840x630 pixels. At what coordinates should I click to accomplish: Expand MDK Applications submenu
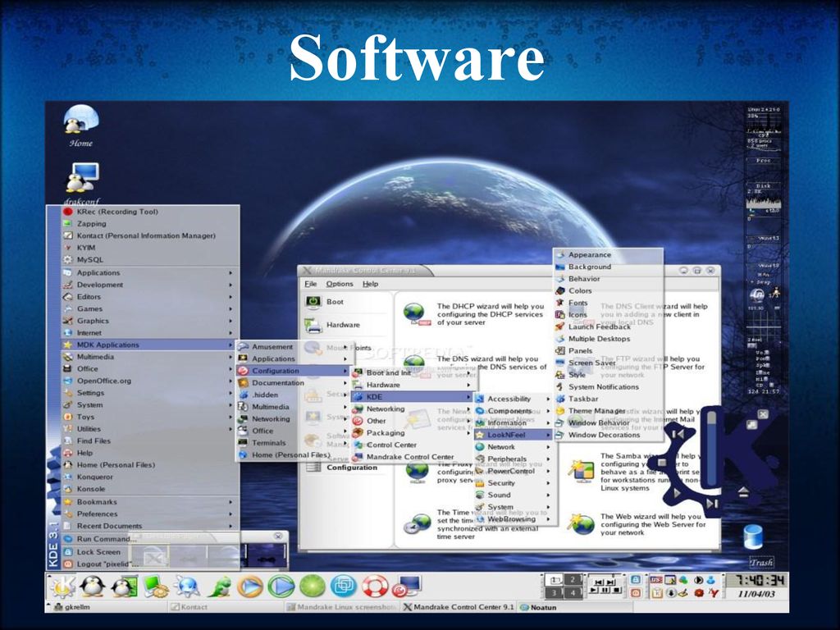coord(148,345)
